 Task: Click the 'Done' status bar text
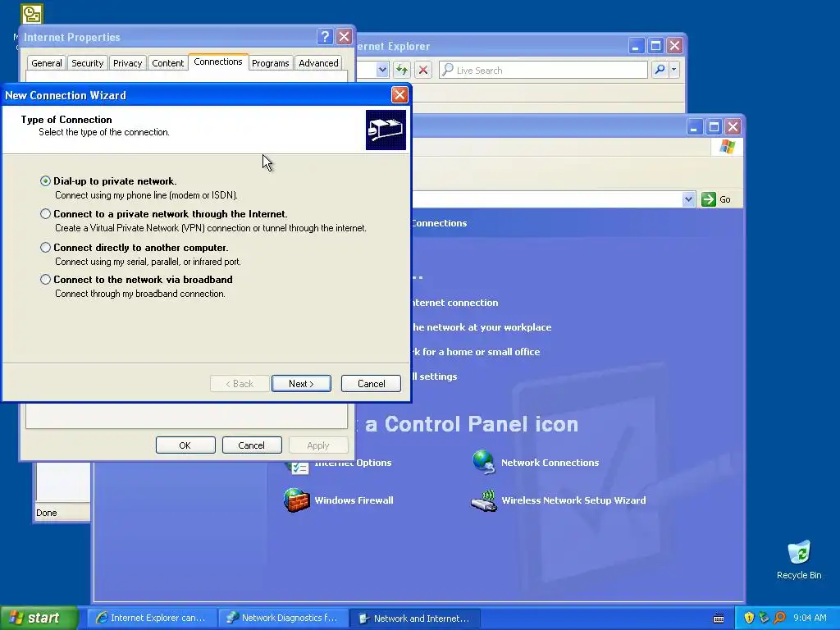(x=47, y=513)
